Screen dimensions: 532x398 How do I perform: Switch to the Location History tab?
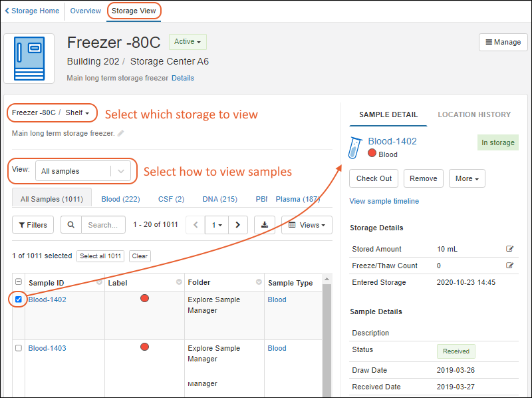[x=474, y=114]
